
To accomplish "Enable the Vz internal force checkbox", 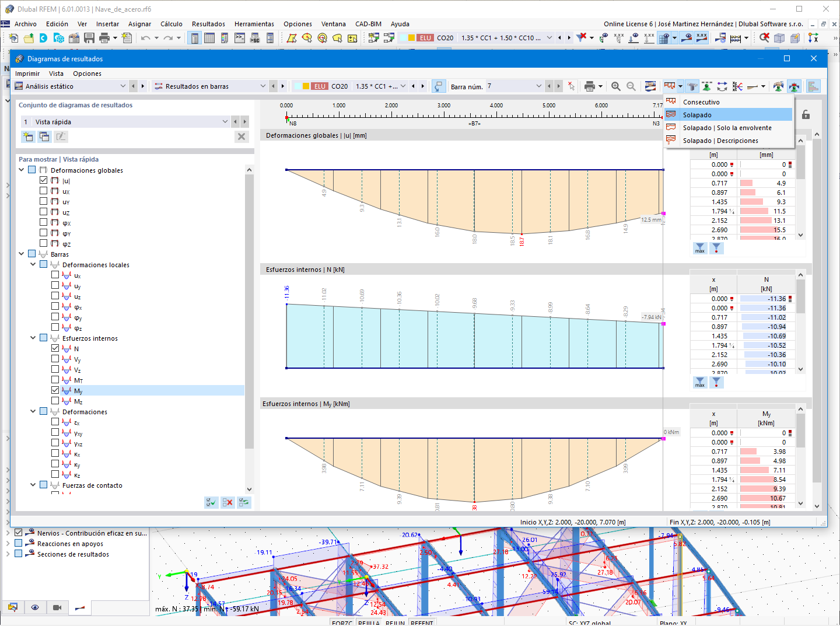I will point(55,369).
